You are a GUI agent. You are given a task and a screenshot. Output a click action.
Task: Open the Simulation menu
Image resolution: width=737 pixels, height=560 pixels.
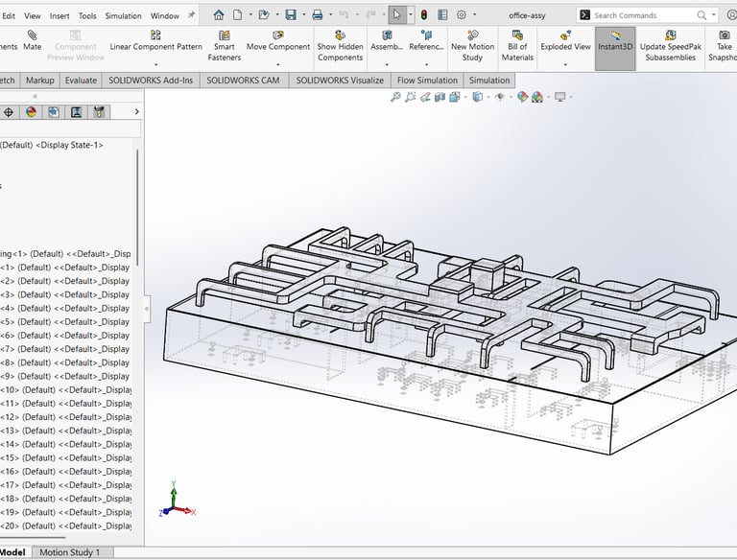(123, 15)
